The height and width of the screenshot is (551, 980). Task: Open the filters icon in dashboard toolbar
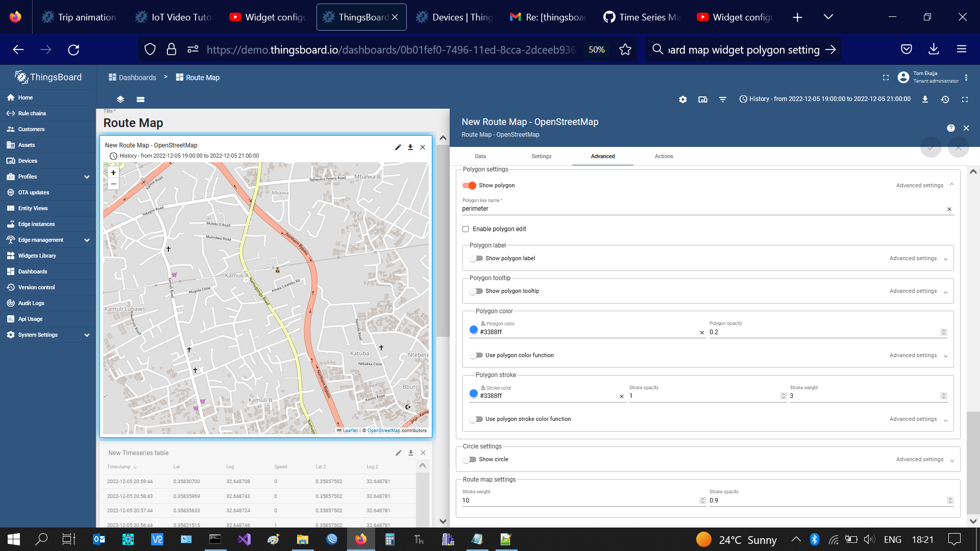(x=723, y=99)
